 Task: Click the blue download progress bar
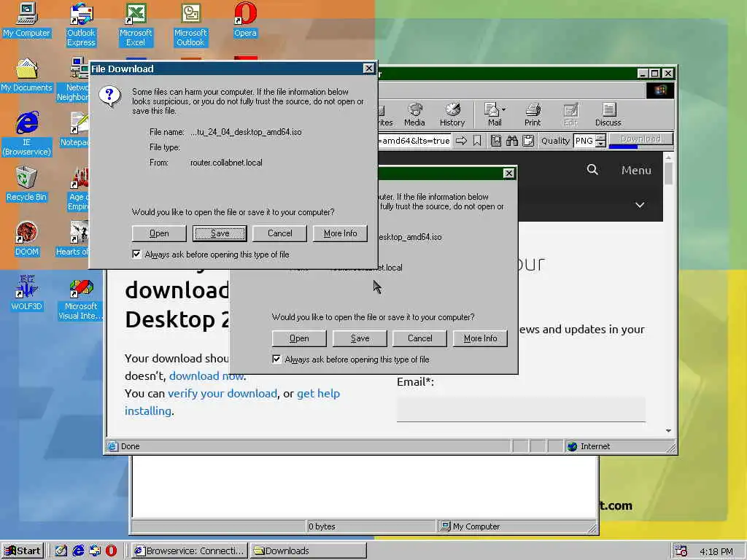[623, 147]
